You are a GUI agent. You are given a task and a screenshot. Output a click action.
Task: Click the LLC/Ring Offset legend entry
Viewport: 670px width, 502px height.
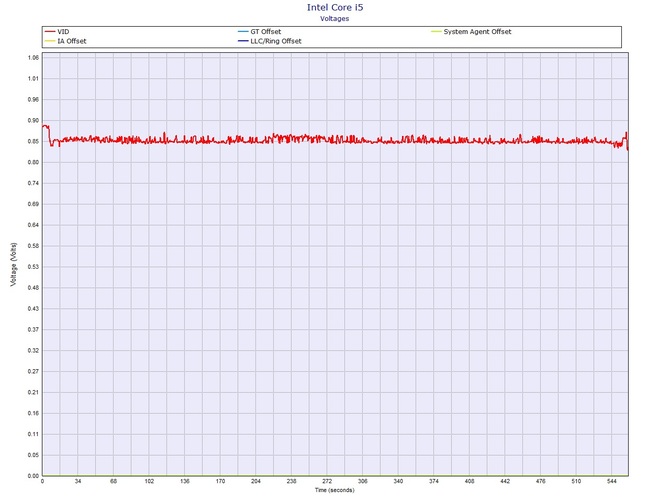click(270, 41)
